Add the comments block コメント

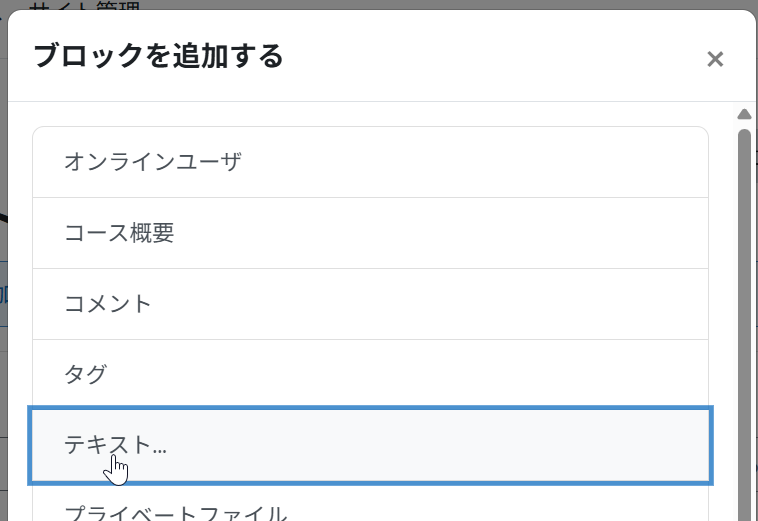370,304
